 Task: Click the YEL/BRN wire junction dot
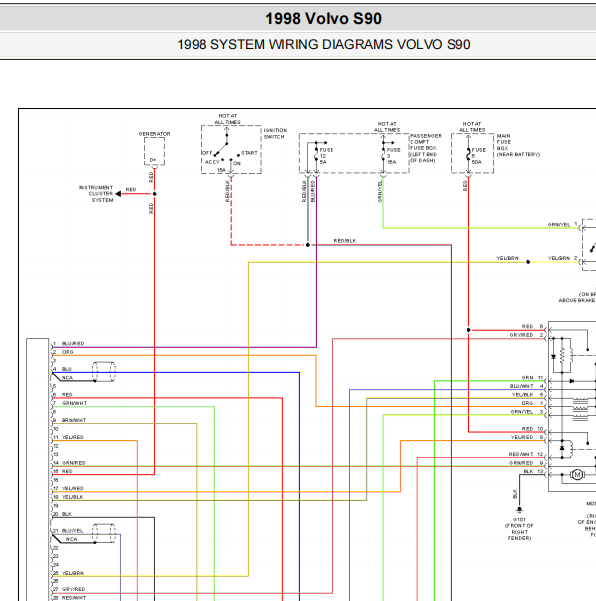pos(528,262)
